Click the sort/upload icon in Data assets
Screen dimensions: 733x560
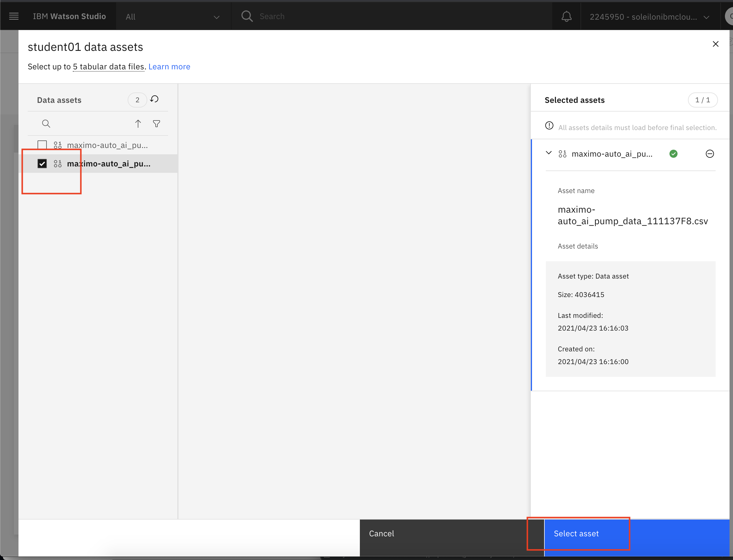click(x=138, y=124)
